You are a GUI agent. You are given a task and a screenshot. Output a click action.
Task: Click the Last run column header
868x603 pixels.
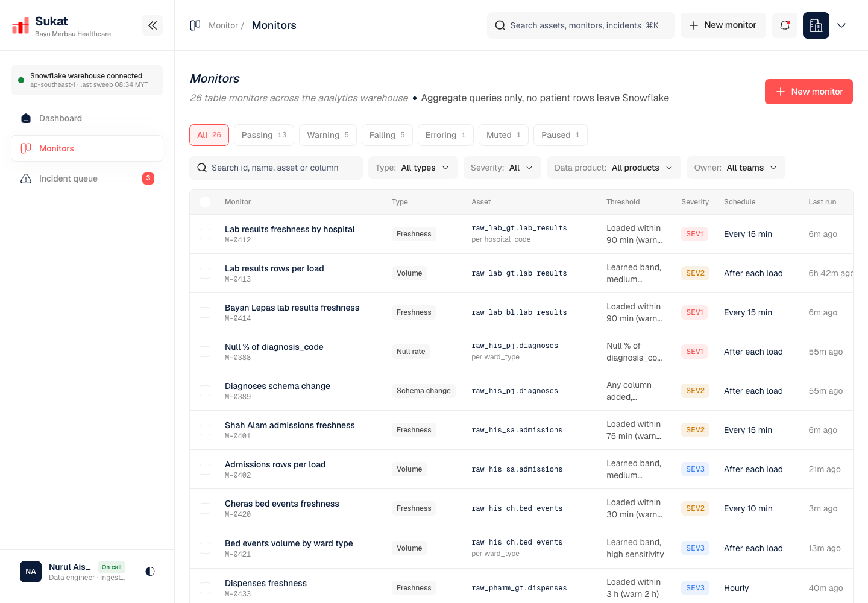pyautogui.click(x=822, y=202)
